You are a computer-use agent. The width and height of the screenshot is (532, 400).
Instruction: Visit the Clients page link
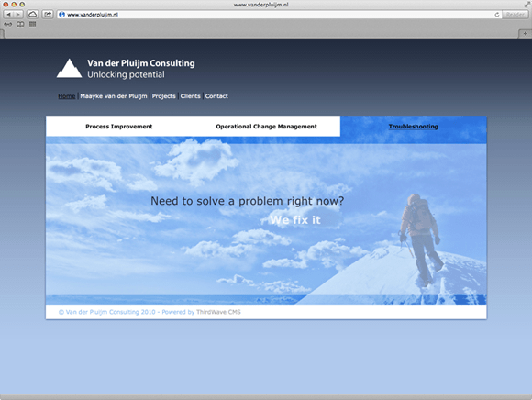[191, 96]
